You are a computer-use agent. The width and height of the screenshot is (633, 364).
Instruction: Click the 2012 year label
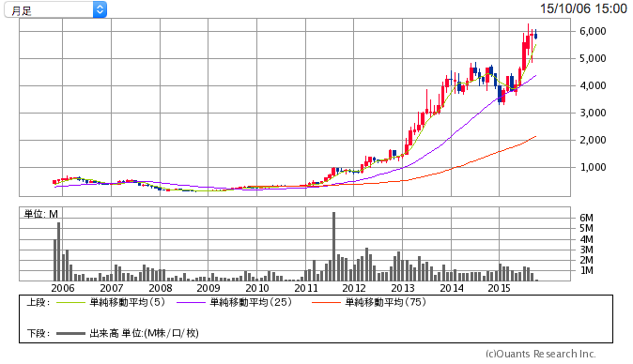tap(354, 288)
